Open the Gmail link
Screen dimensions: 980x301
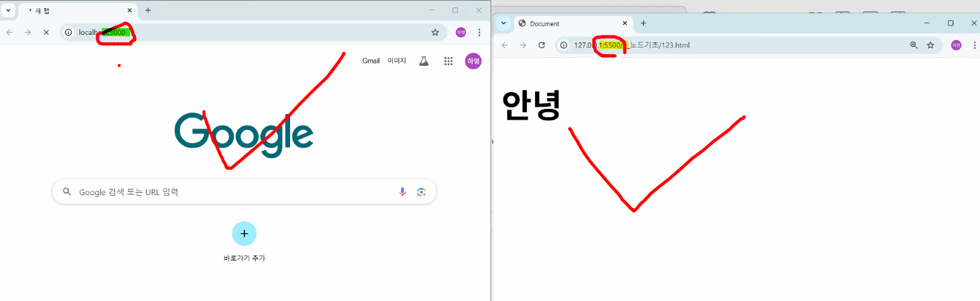pyautogui.click(x=371, y=61)
